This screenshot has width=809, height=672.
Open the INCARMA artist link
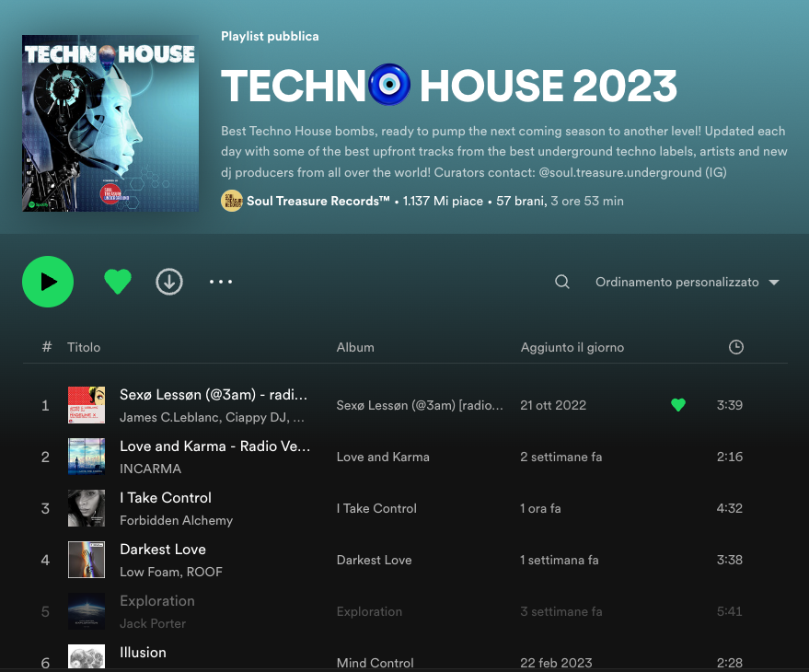click(151, 469)
